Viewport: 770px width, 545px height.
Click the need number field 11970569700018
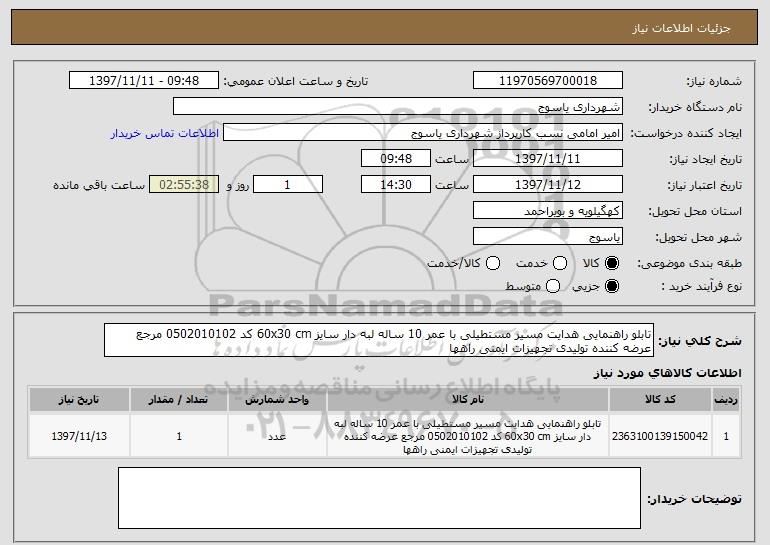click(548, 81)
